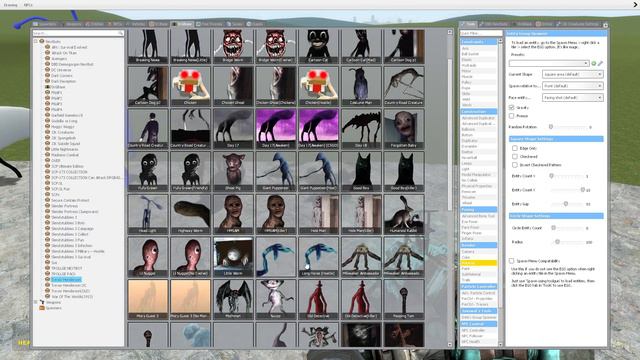Click the Weapons category icon in the tree
640x360 pixels.
(42, 302)
